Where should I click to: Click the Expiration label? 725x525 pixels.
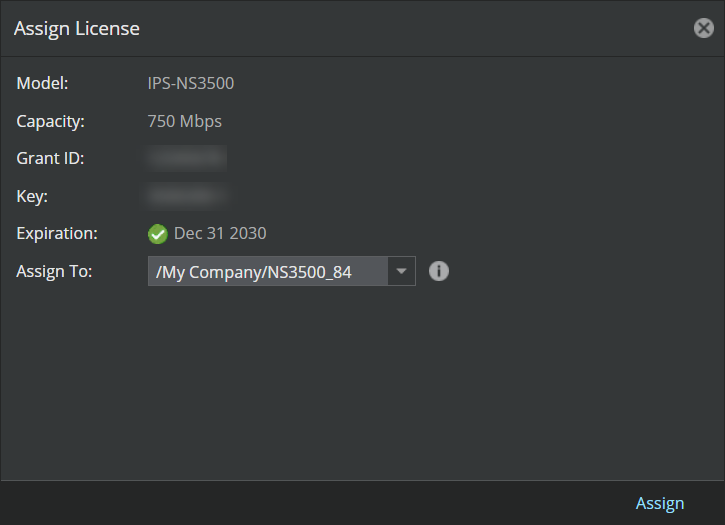point(57,233)
